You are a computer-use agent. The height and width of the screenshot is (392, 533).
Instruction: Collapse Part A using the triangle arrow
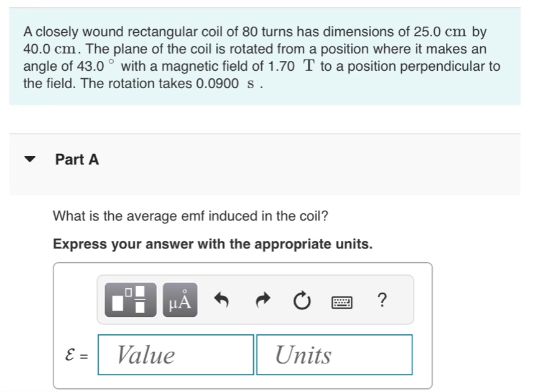coord(30,159)
